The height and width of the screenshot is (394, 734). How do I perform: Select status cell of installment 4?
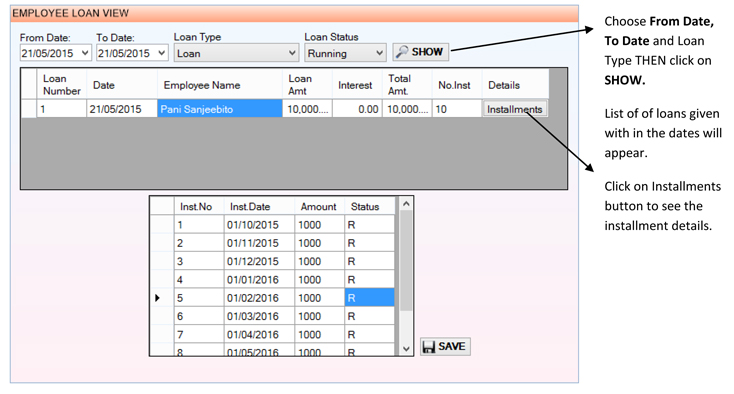(370, 279)
